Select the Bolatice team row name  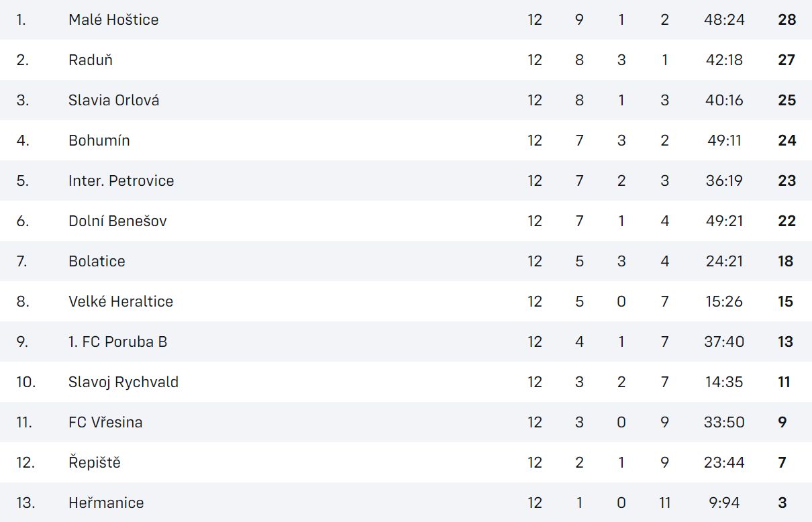[97, 261]
